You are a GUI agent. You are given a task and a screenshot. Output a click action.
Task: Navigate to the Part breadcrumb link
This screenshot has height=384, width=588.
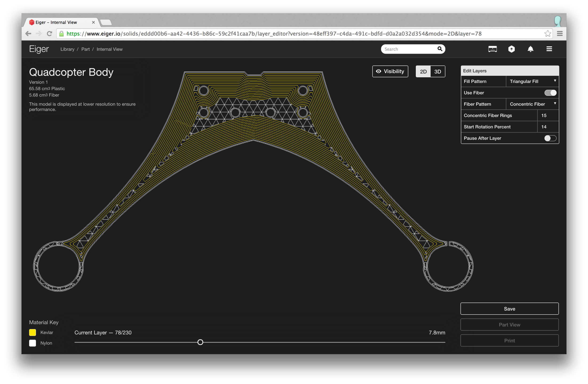coord(85,49)
